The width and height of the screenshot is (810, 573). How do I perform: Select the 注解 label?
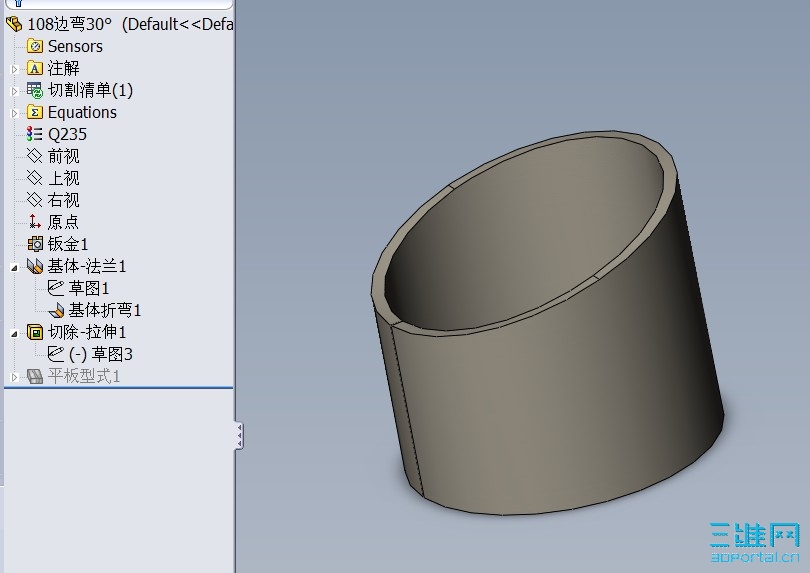coord(64,68)
